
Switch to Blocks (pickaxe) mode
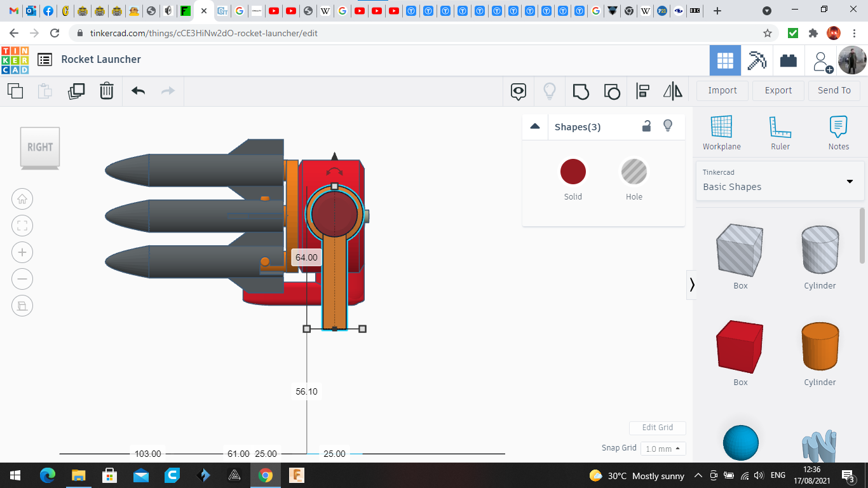point(757,60)
